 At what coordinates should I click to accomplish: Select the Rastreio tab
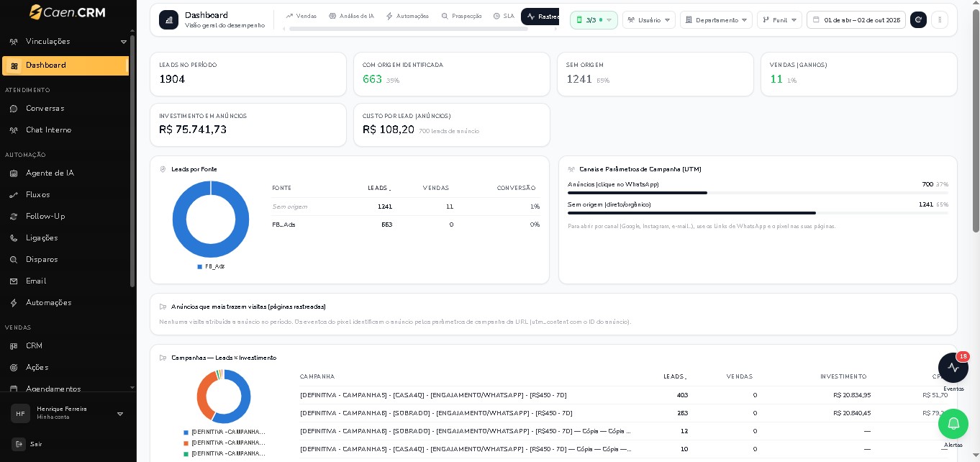point(540,16)
